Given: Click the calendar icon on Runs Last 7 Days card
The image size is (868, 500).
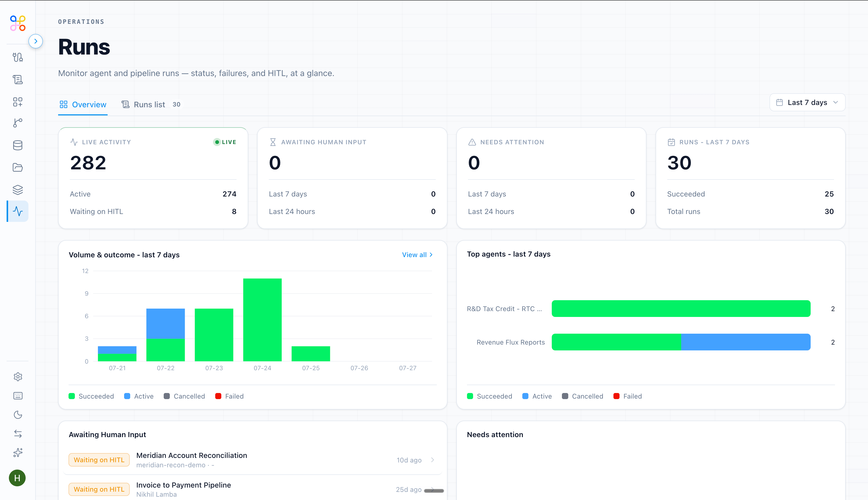Looking at the screenshot, I should point(671,142).
